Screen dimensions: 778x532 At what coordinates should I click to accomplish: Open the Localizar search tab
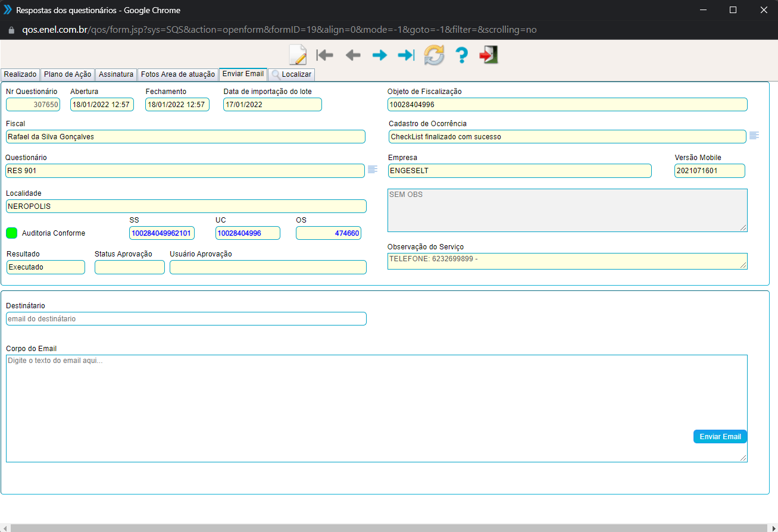(291, 74)
